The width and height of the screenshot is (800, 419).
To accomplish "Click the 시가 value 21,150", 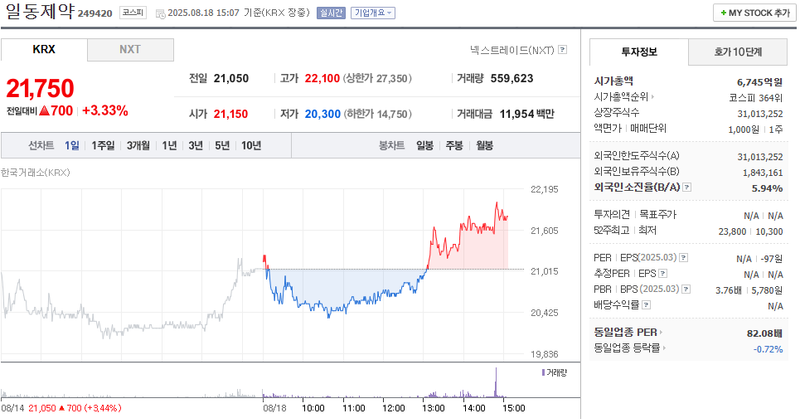I will point(231,114).
